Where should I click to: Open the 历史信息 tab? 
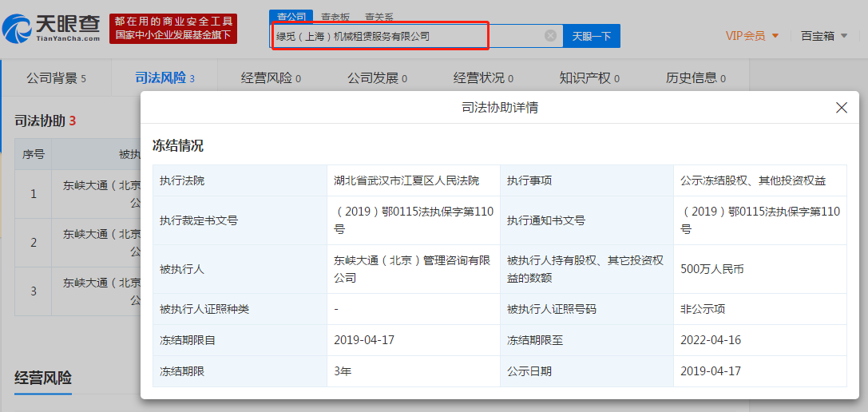(696, 78)
